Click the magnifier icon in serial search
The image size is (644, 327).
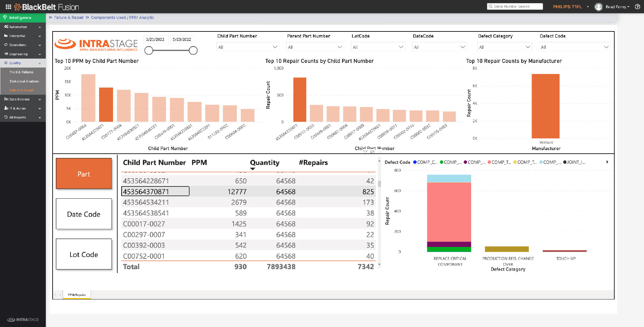490,6
